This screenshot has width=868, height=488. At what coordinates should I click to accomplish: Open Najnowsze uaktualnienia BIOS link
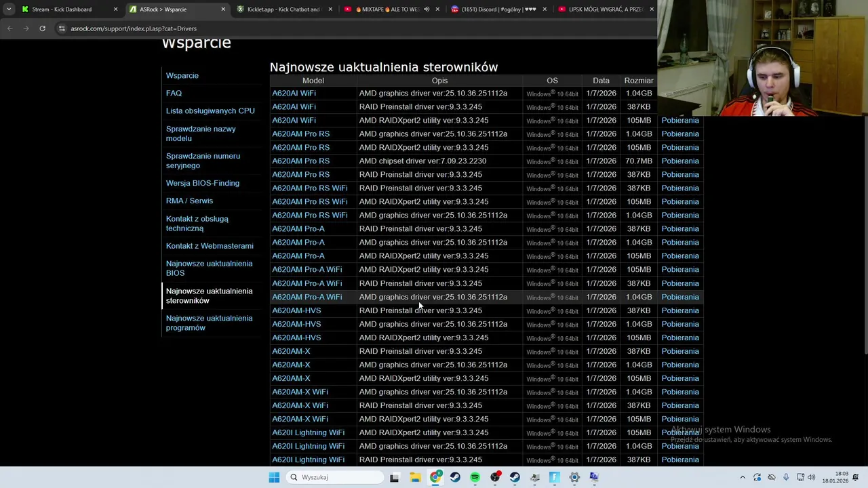pos(209,268)
